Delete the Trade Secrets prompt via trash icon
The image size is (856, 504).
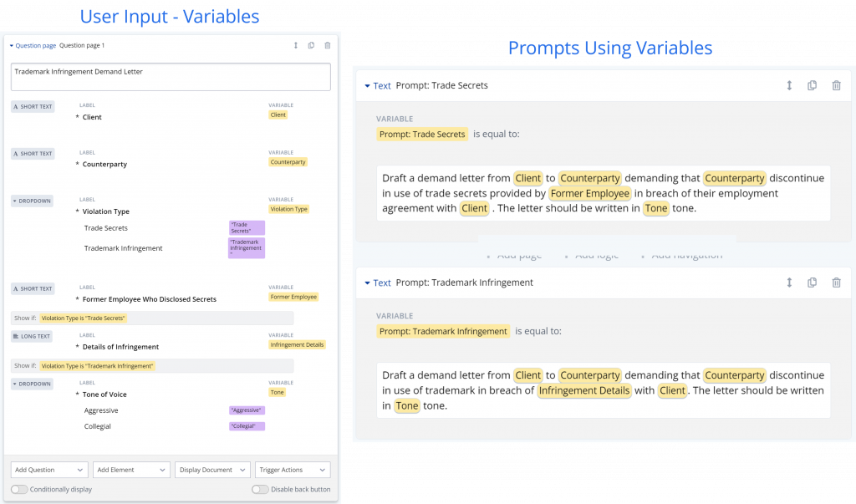click(x=836, y=84)
